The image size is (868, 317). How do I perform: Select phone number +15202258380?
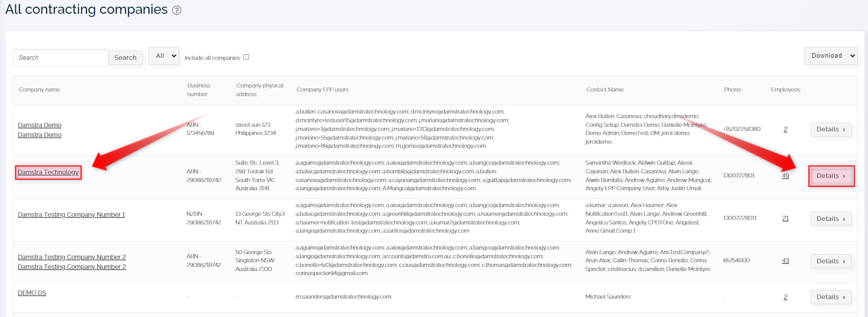click(742, 129)
